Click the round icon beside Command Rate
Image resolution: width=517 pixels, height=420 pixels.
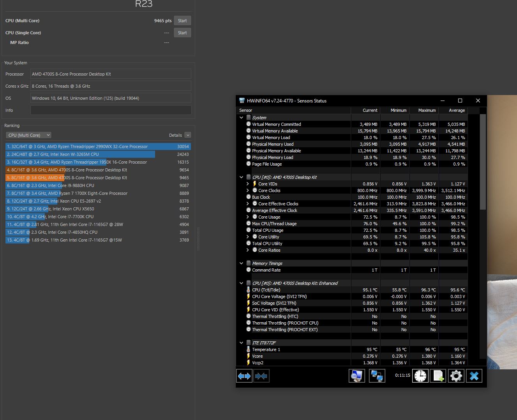[249, 270]
